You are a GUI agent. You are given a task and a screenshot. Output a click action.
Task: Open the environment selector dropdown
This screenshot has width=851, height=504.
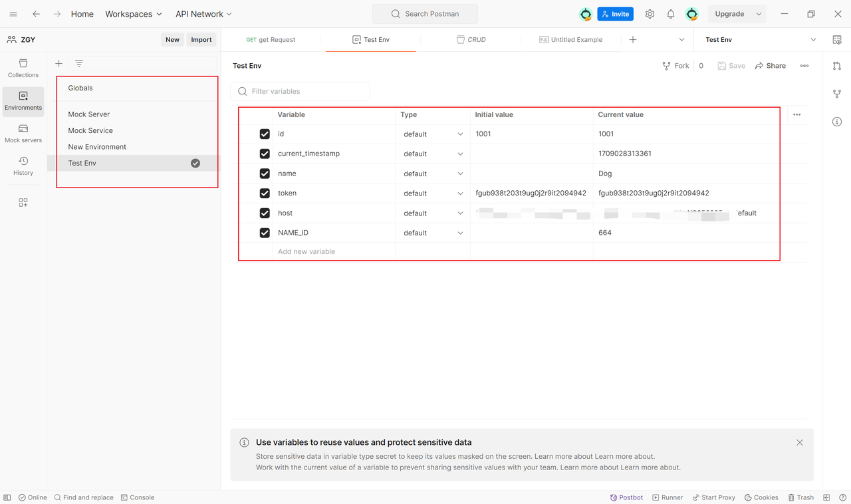[760, 40]
